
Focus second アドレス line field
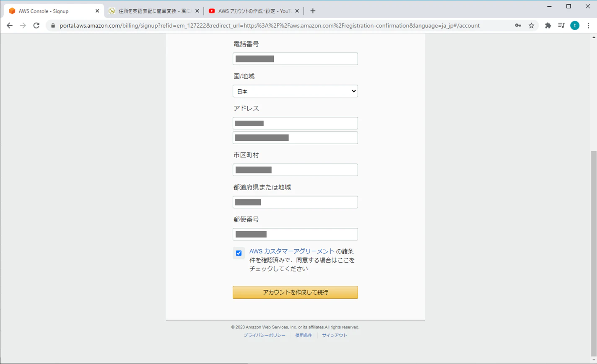tap(295, 138)
